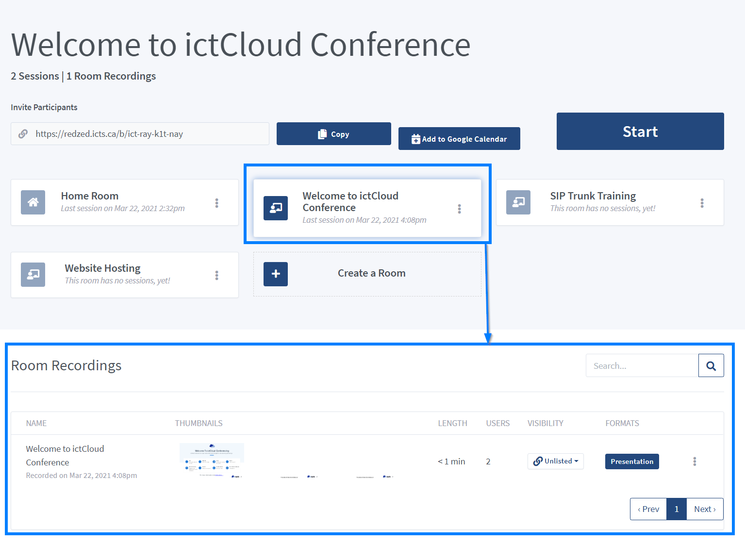The image size is (745, 560).
Task: Copy the invite link with Copy button
Action: coord(334,134)
